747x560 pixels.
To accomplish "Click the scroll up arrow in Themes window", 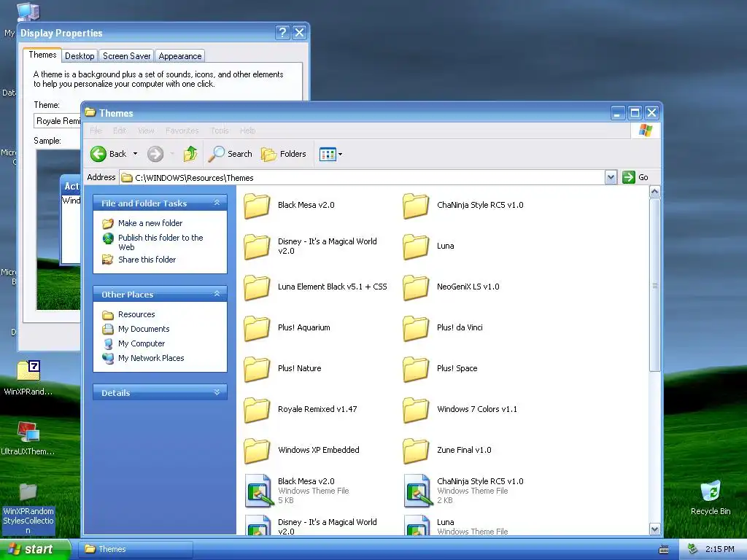I will coord(654,192).
